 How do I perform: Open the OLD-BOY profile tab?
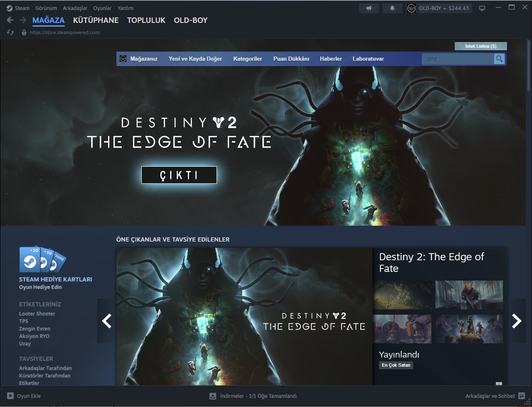click(x=191, y=20)
